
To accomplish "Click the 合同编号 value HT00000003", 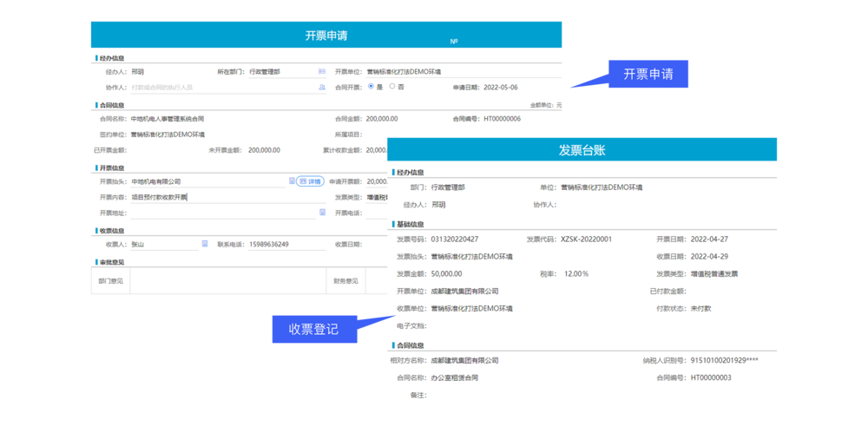I will pos(711,377).
